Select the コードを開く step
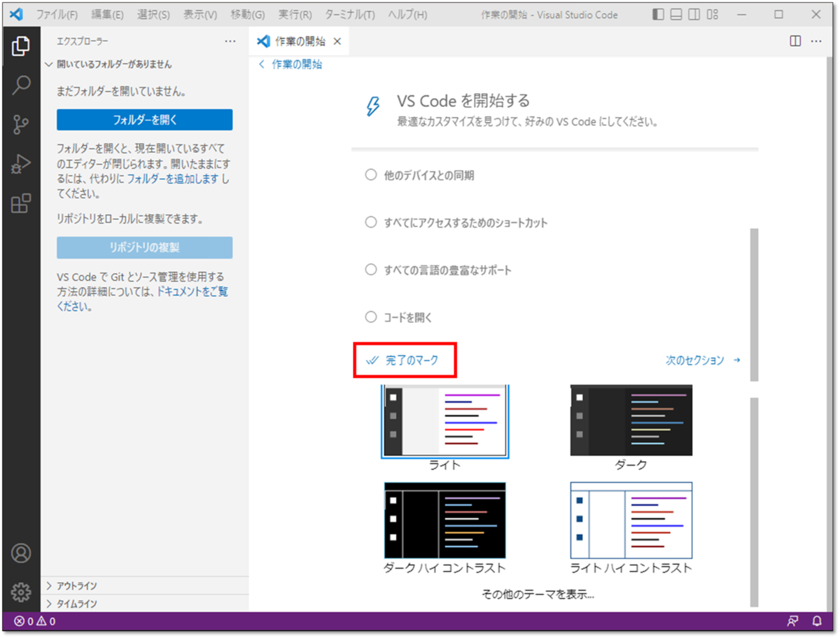This screenshot has height=638, width=840. pos(399,317)
